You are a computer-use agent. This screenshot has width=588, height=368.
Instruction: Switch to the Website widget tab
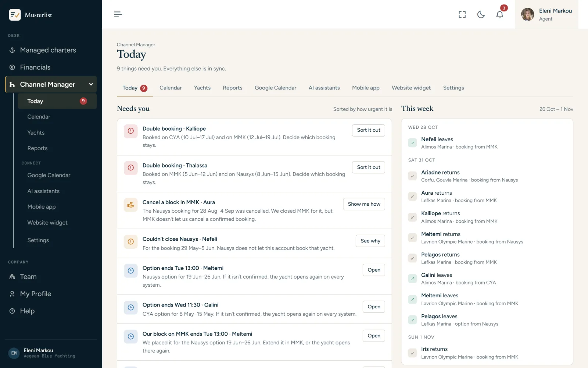411,88
